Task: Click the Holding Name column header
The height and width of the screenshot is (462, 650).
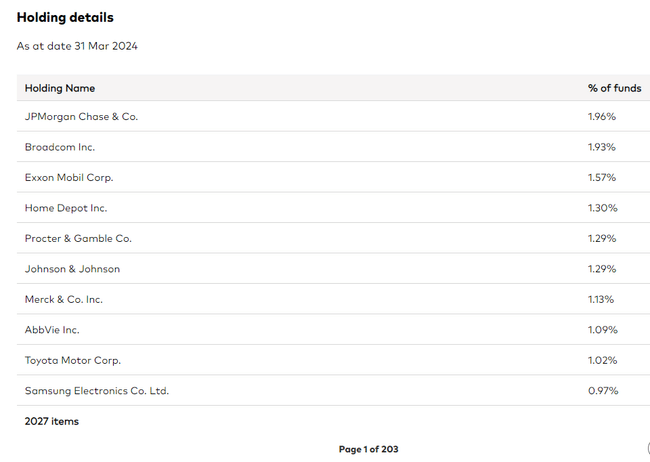Action: pos(60,88)
